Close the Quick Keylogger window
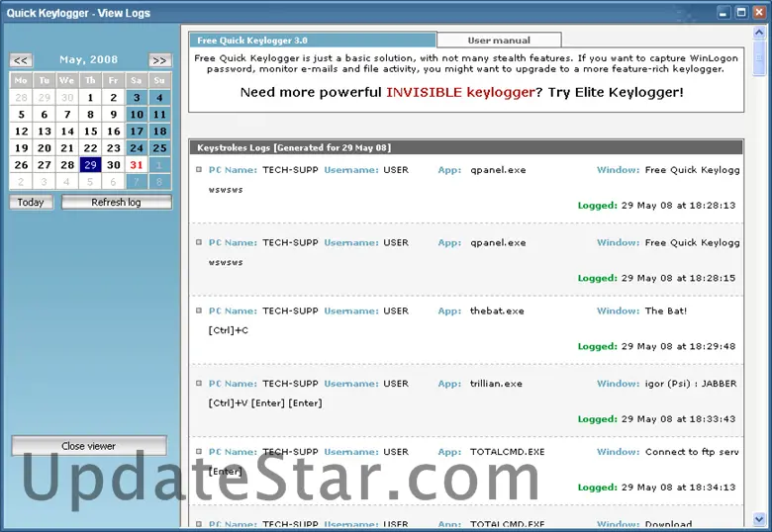This screenshot has width=772, height=532. (759, 13)
